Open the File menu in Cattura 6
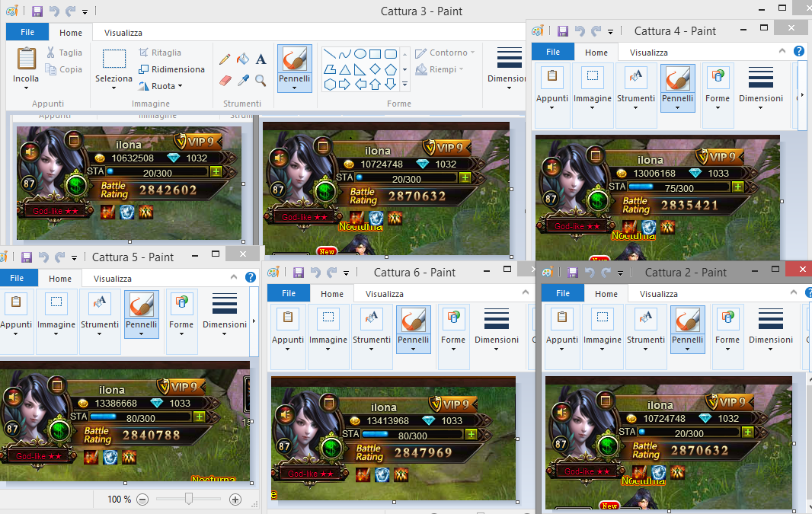The height and width of the screenshot is (514, 812). (x=289, y=294)
